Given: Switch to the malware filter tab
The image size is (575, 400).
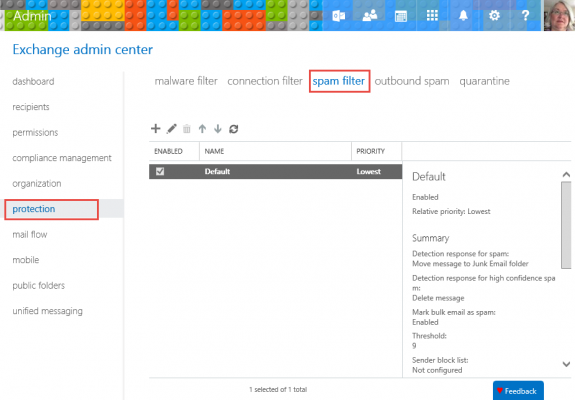Looking at the screenshot, I should click(x=186, y=81).
